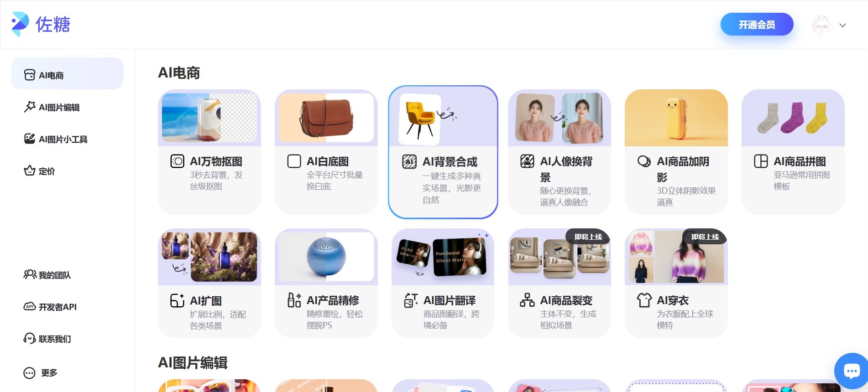The image size is (868, 392).
Task: Click the AI图片编辑 section heading
Action: click(x=193, y=363)
